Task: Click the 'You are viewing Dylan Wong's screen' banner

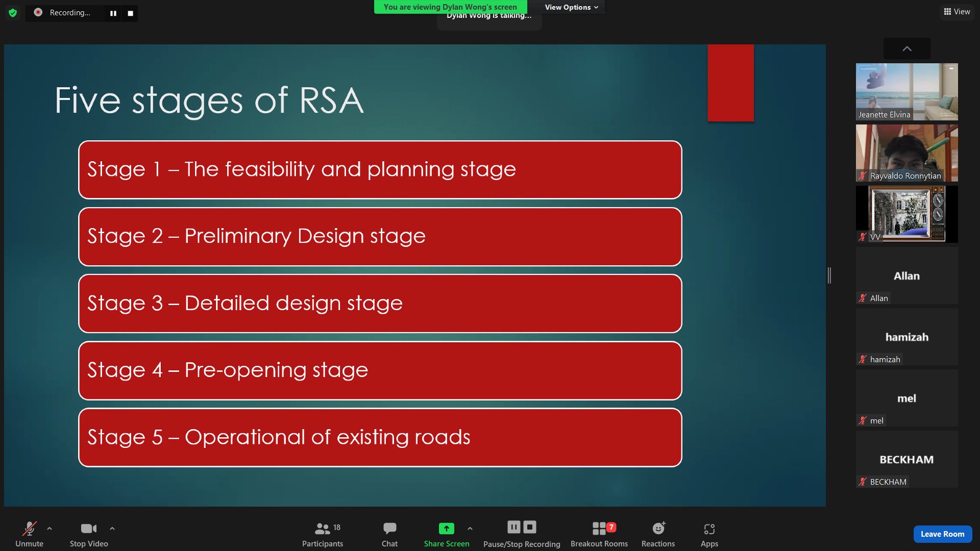Action: (450, 7)
